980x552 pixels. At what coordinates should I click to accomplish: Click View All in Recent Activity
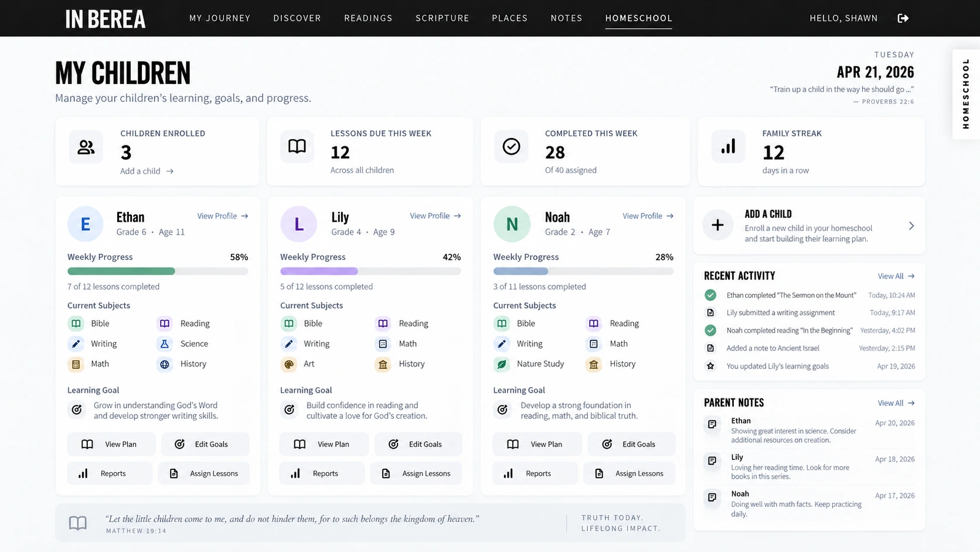click(896, 276)
